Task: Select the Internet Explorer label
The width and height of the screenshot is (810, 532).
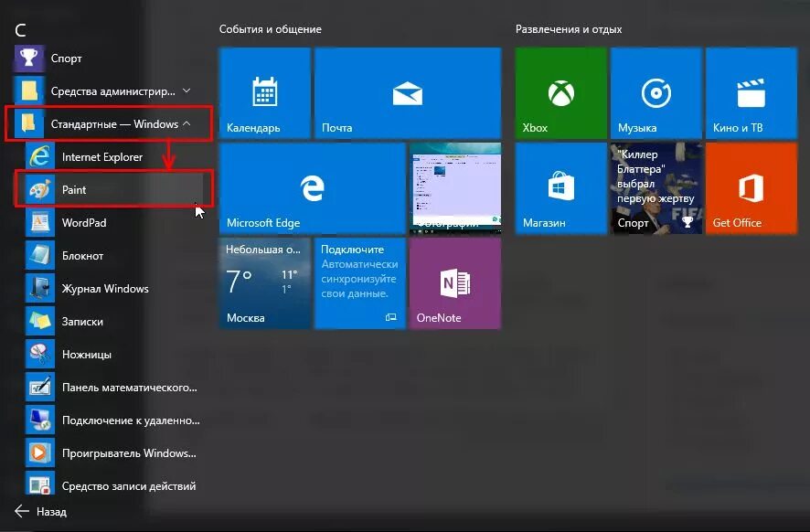Action: coord(102,157)
